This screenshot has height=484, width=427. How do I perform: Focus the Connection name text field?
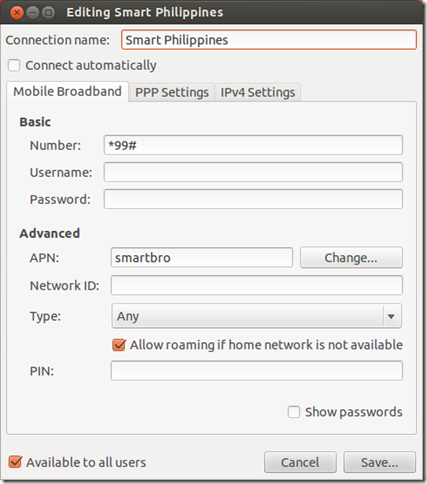[269, 40]
